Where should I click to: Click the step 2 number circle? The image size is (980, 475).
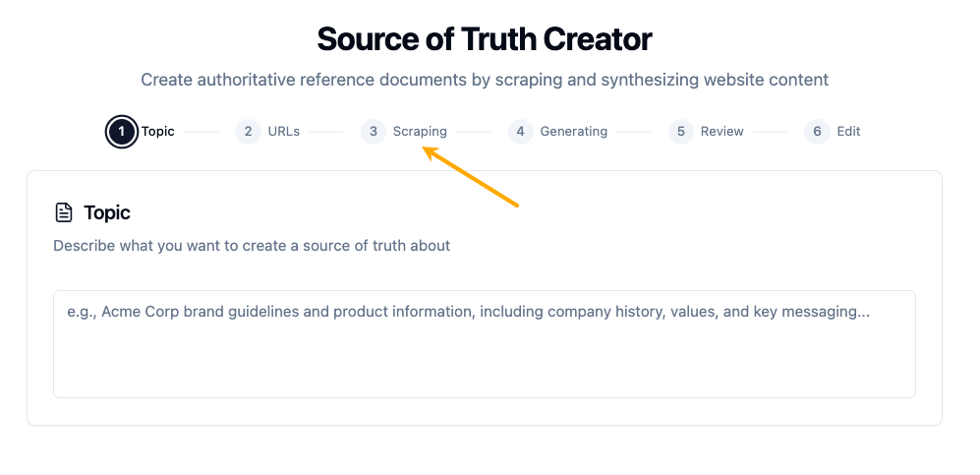[248, 132]
